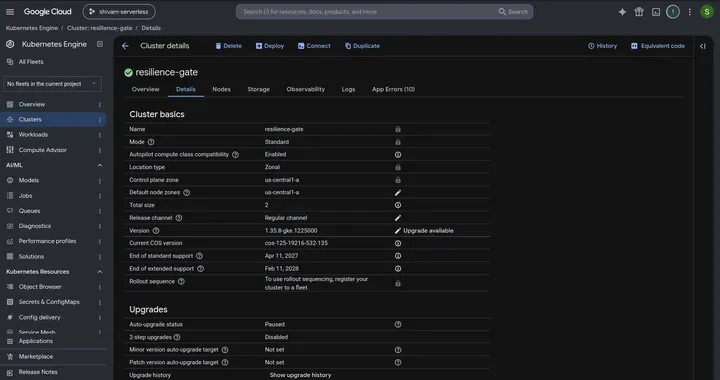Image resolution: width=720 pixels, height=380 pixels.
Task: Open the fleets selection dropdown
Action: tap(52, 84)
